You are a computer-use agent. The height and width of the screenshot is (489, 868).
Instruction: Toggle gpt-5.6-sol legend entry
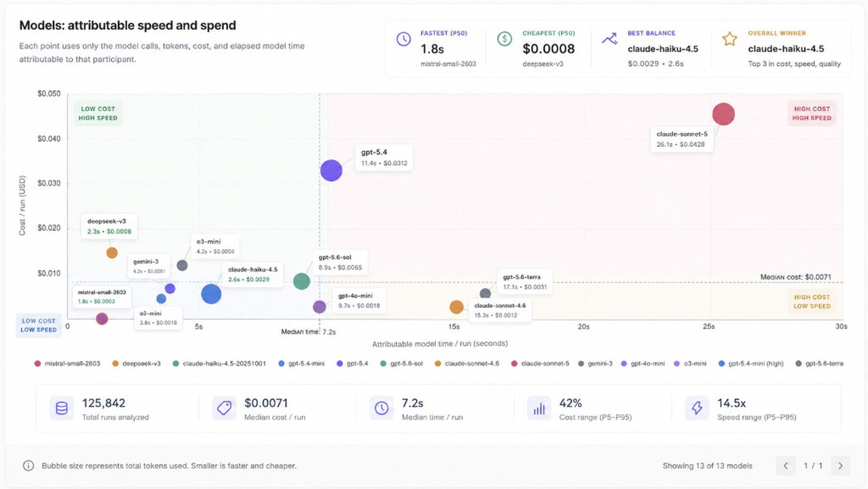401,364
